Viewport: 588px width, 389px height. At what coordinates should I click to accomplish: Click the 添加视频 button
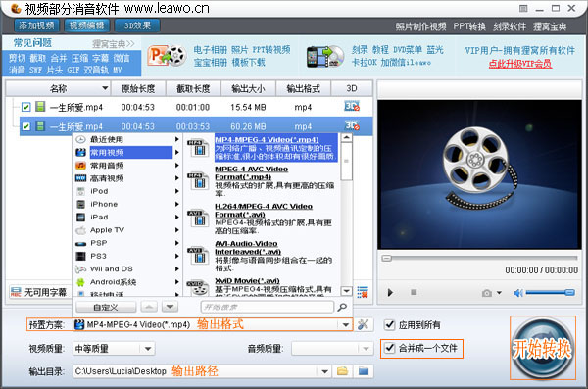click(x=37, y=25)
